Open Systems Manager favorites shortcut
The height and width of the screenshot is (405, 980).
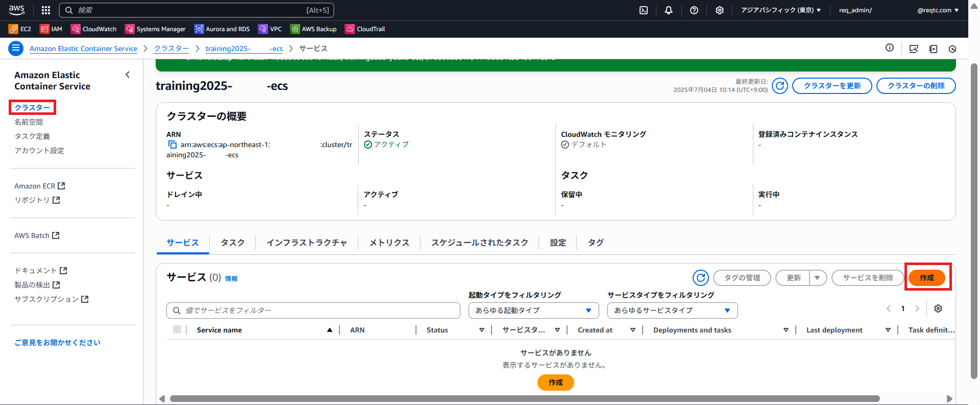click(x=155, y=29)
